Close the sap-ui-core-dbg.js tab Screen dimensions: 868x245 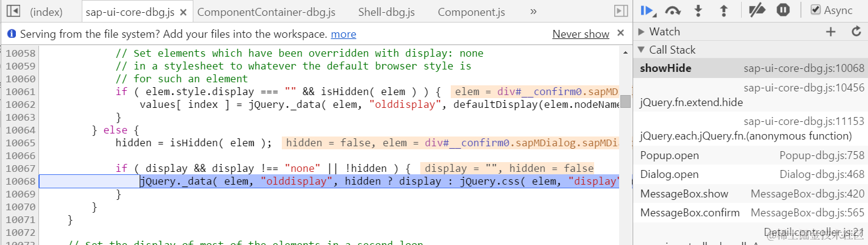click(x=184, y=12)
